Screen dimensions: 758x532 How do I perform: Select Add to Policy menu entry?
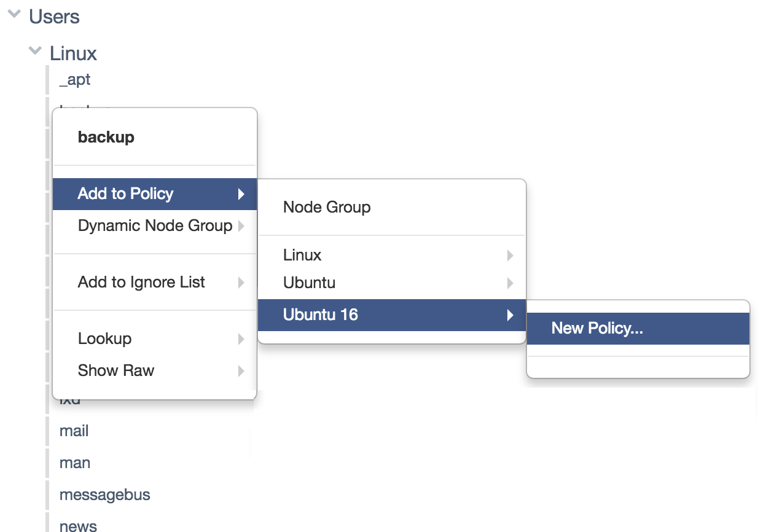click(x=155, y=194)
